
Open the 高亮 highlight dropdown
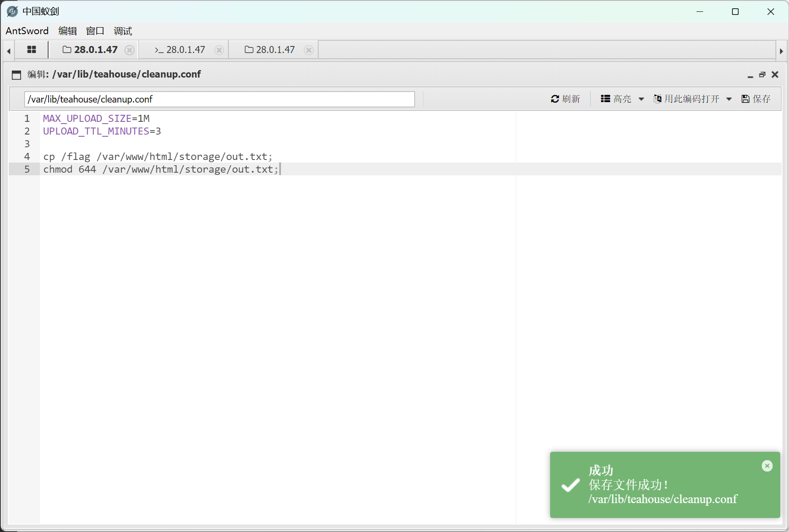point(622,99)
